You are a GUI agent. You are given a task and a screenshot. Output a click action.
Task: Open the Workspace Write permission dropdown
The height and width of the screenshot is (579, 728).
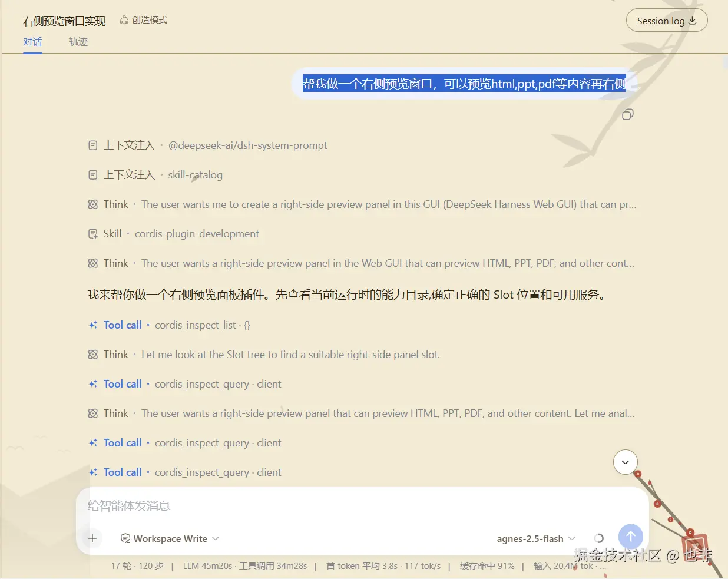tap(170, 538)
